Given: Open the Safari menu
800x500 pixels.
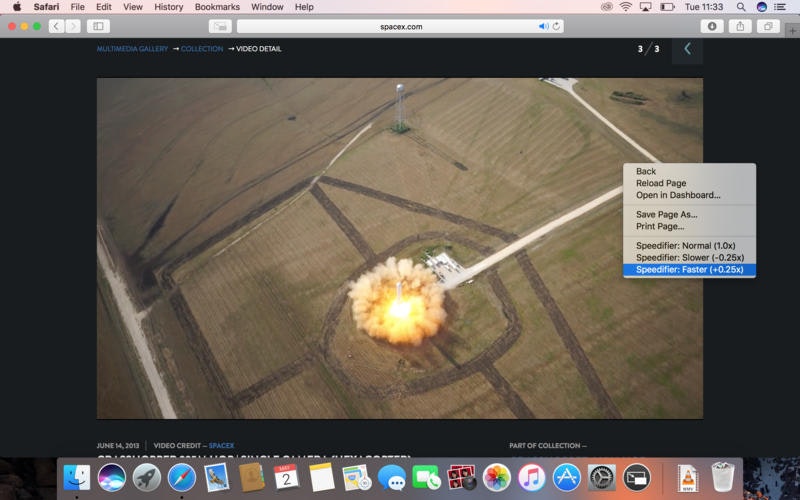Looking at the screenshot, I should click(46, 7).
